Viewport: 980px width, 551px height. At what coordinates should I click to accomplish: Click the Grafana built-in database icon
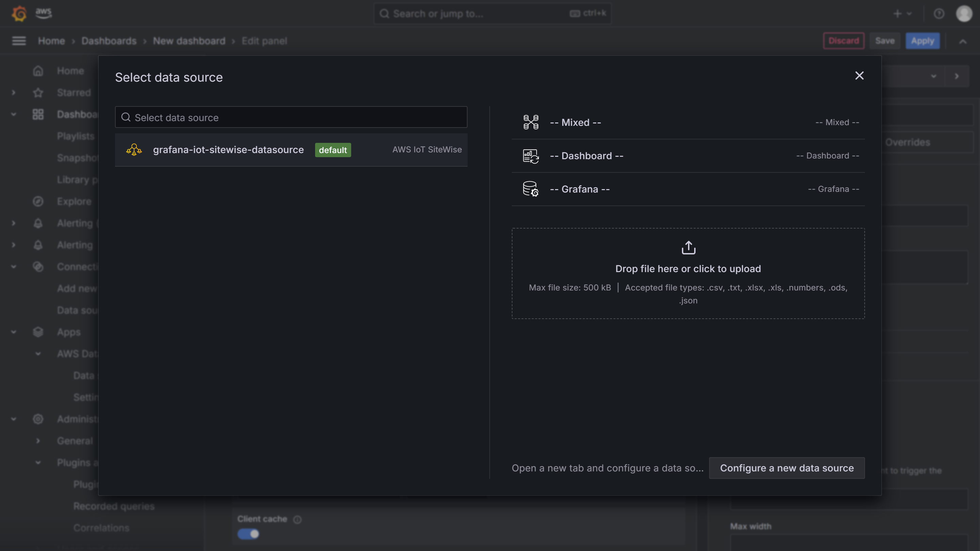pyautogui.click(x=531, y=189)
